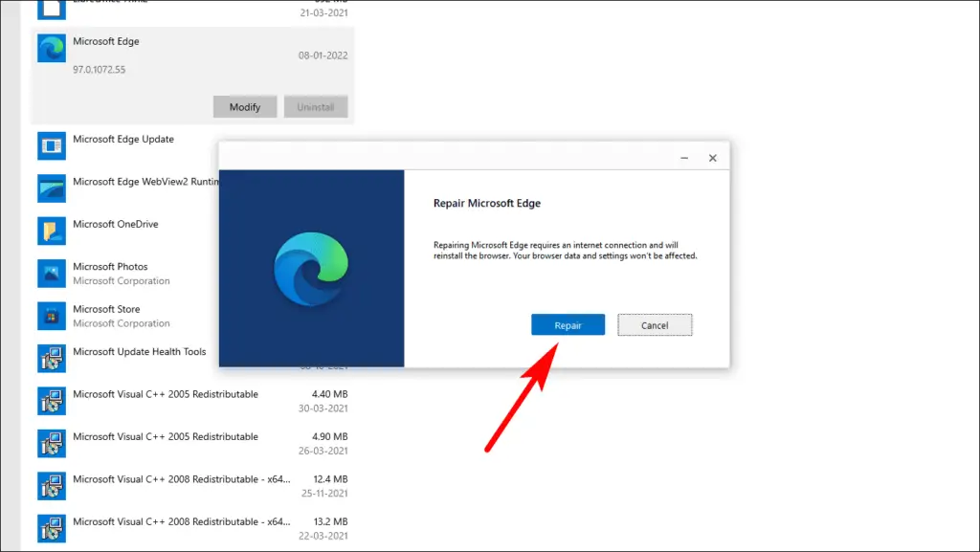Click the Microsoft OneDrive folder icon

point(52,231)
